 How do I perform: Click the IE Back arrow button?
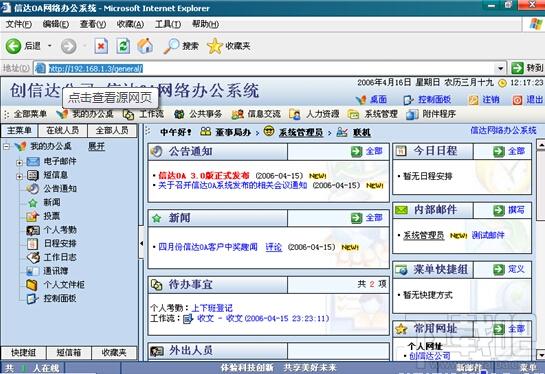click(x=13, y=46)
